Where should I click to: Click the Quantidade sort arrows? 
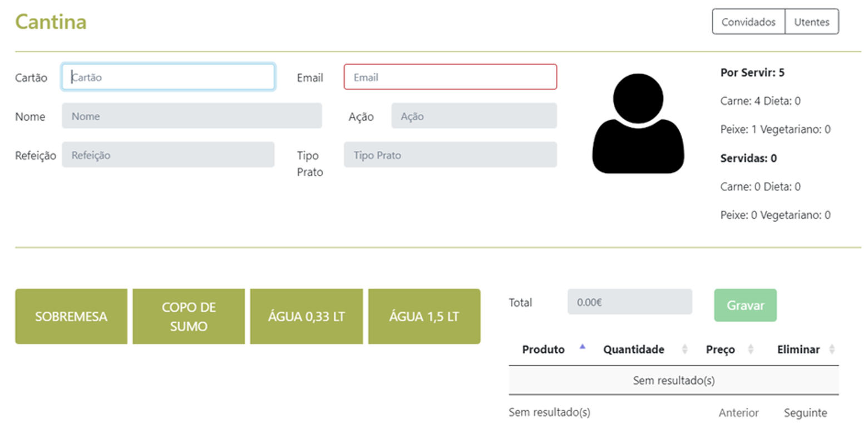click(684, 349)
